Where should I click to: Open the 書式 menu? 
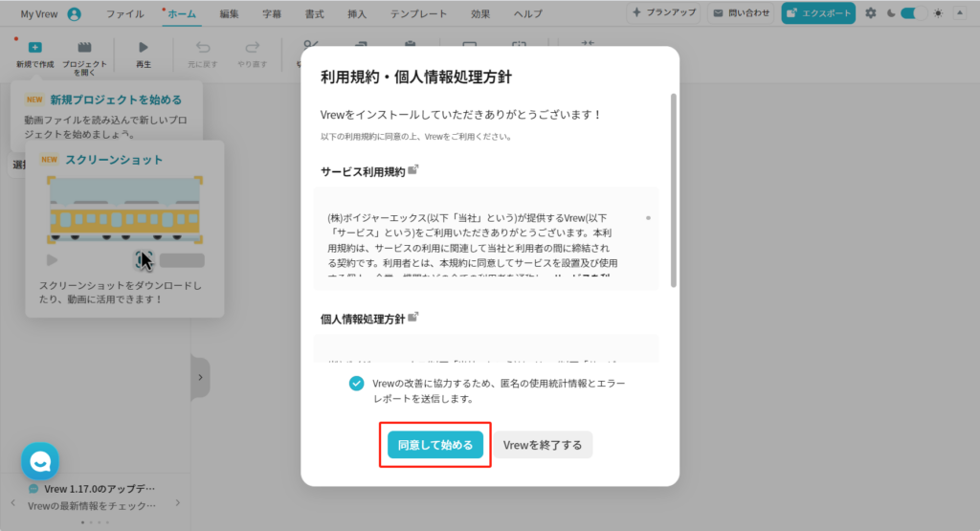click(314, 13)
